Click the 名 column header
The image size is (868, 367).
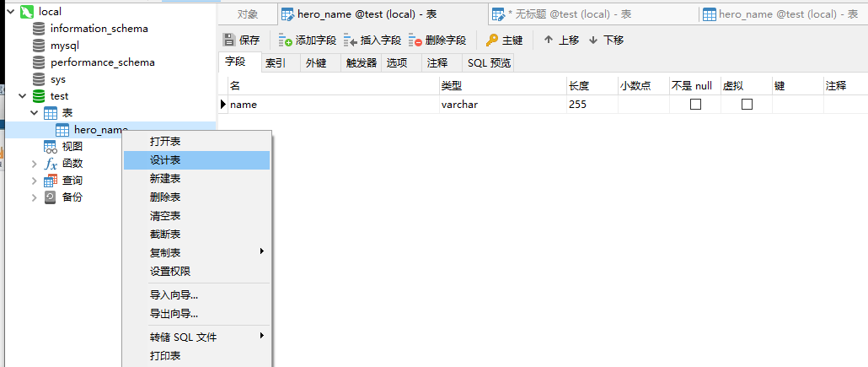(x=334, y=85)
